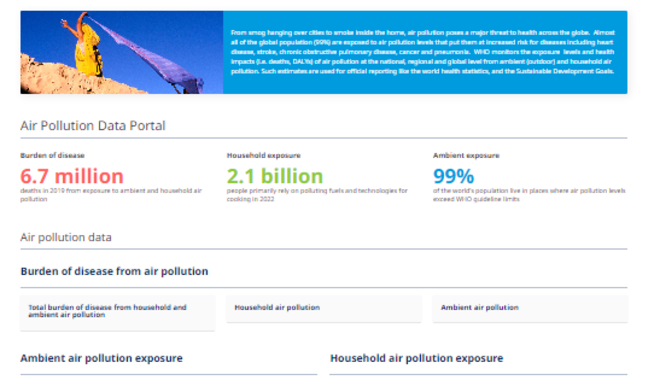This screenshot has width=660, height=380.
Task: Click the Ambient exposure label
Action: pos(466,155)
